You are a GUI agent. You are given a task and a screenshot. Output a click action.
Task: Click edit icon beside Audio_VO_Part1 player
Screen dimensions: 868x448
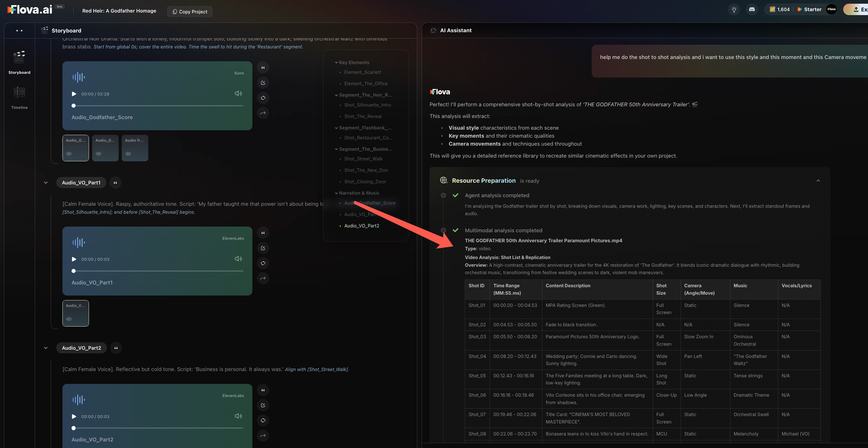[x=263, y=248]
